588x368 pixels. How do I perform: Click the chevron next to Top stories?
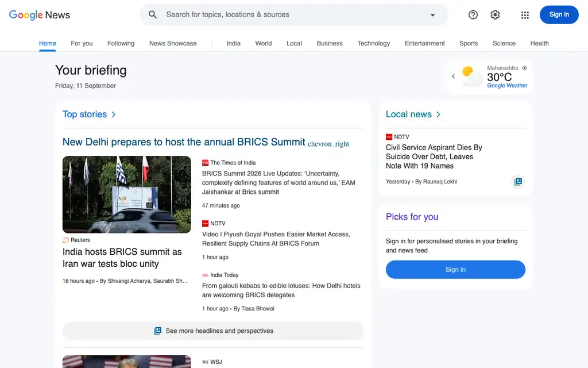click(114, 114)
